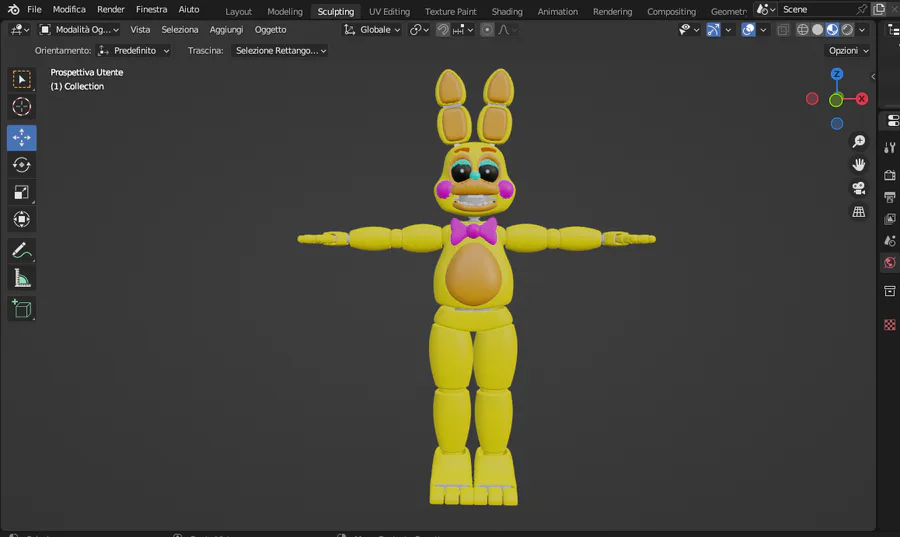Viewport: 900px width, 537px height.
Task: Click the Blender logo menu
Action: coord(13,9)
